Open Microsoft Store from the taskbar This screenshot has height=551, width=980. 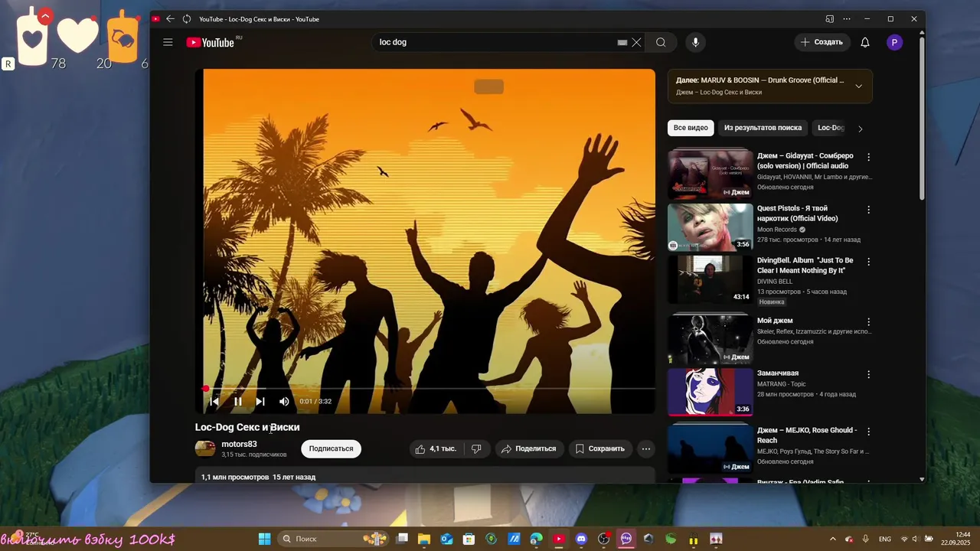(469, 539)
